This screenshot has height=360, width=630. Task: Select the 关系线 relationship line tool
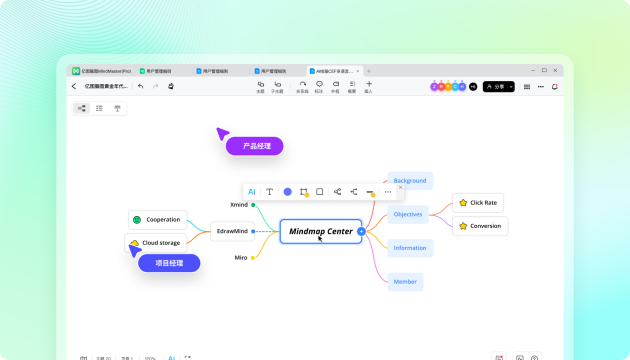coord(302,87)
